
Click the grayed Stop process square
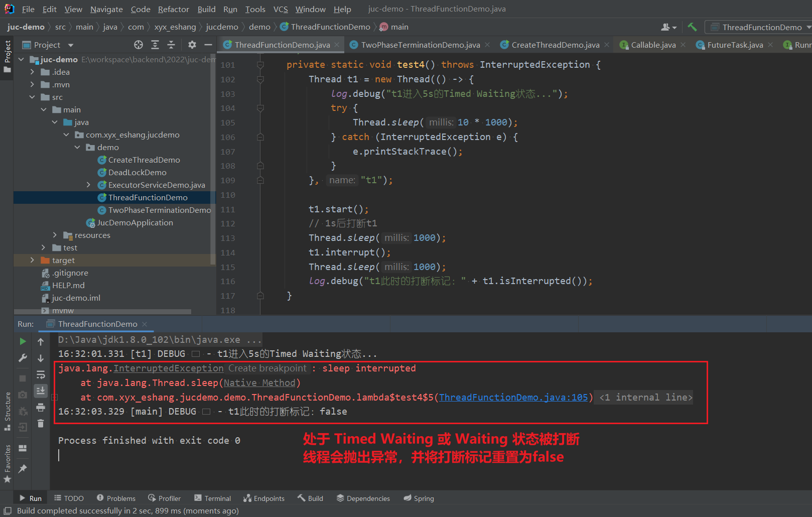(23, 378)
